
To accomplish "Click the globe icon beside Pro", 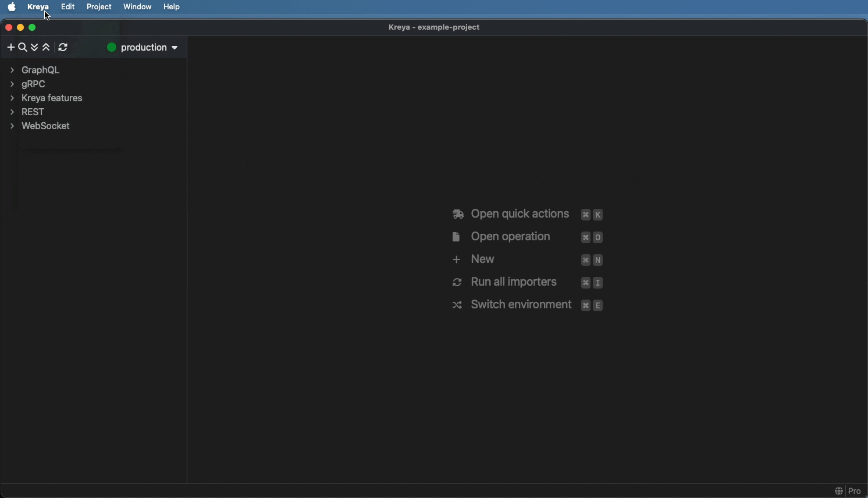I will [x=839, y=491].
